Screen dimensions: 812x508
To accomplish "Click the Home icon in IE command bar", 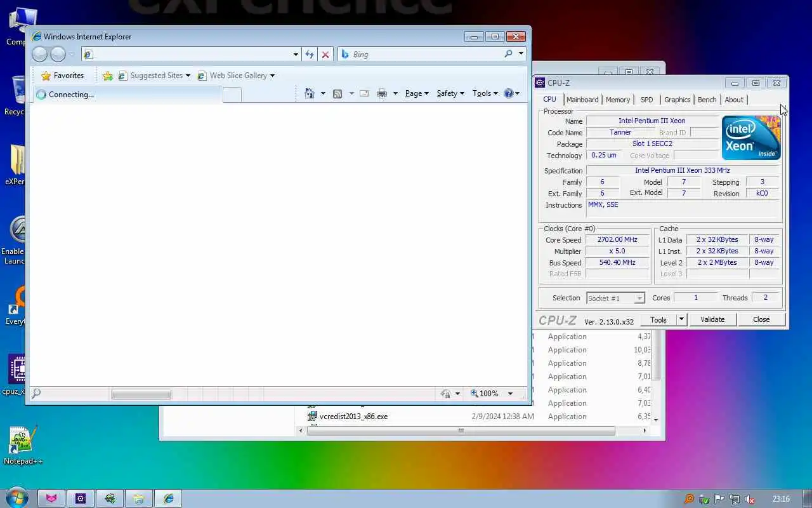I will pos(310,93).
